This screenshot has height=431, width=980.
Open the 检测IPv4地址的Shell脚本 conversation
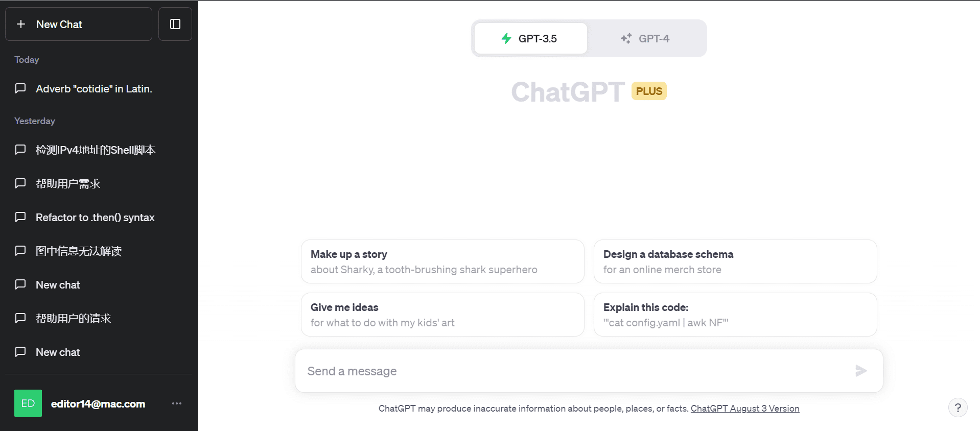96,150
